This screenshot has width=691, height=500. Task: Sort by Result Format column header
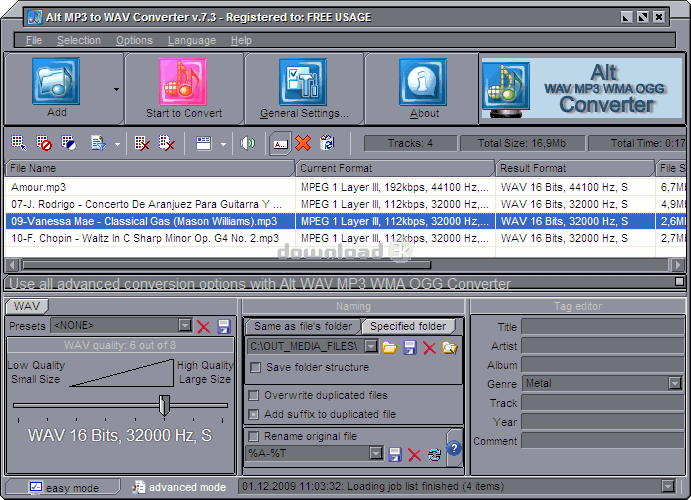pyautogui.click(x=575, y=168)
